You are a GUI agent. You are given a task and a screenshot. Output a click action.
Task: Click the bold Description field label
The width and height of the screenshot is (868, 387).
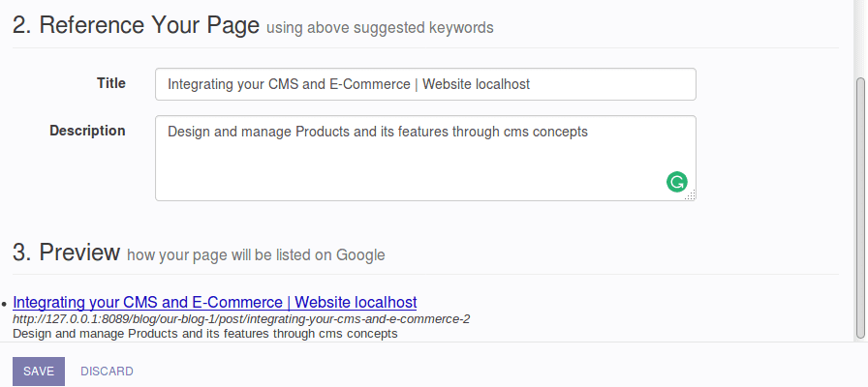(x=87, y=131)
